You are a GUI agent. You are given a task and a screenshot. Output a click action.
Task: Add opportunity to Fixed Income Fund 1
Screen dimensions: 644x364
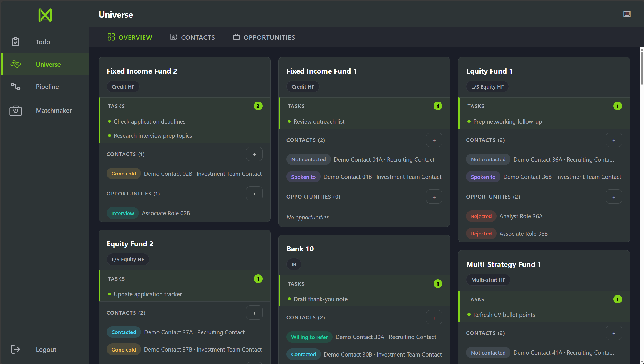click(434, 197)
